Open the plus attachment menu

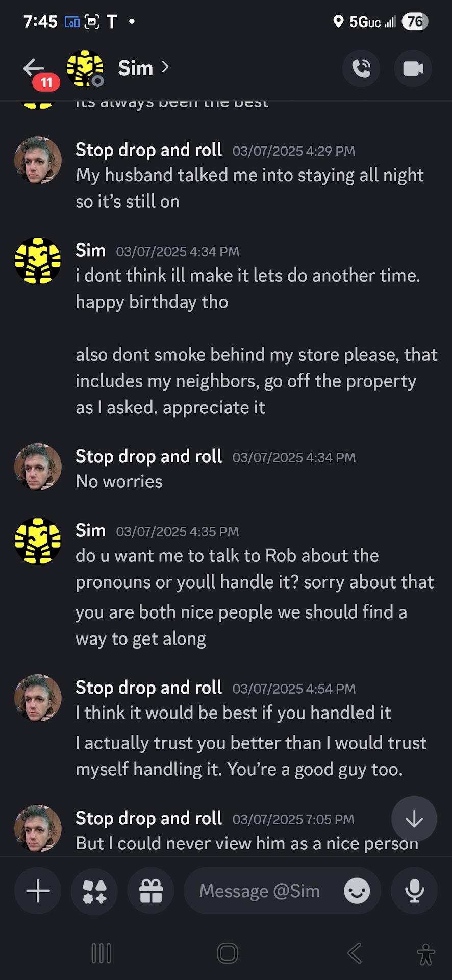point(38,891)
